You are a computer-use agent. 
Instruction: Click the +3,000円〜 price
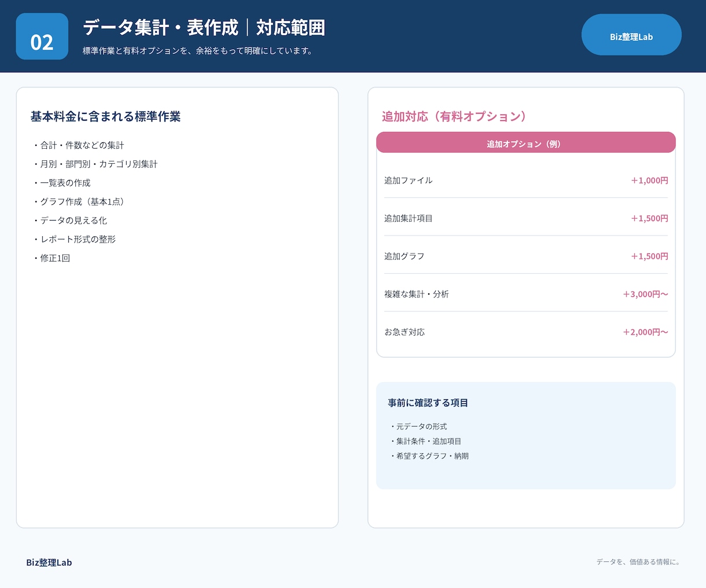tap(645, 294)
